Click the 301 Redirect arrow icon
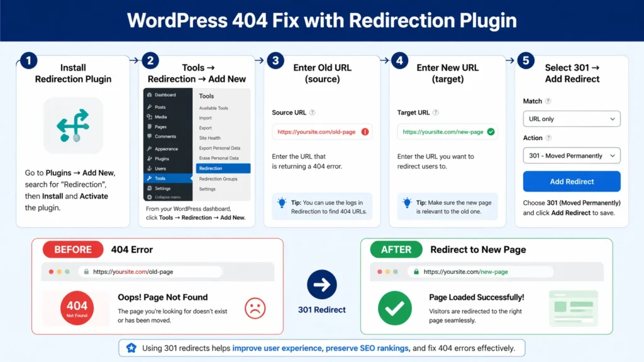This screenshot has height=362, width=644. click(x=321, y=283)
